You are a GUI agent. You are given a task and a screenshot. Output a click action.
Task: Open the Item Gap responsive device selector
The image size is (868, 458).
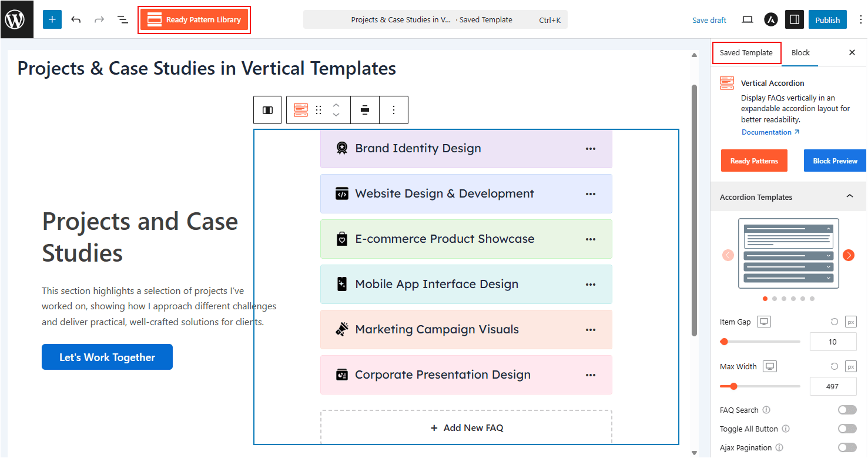[763, 322]
